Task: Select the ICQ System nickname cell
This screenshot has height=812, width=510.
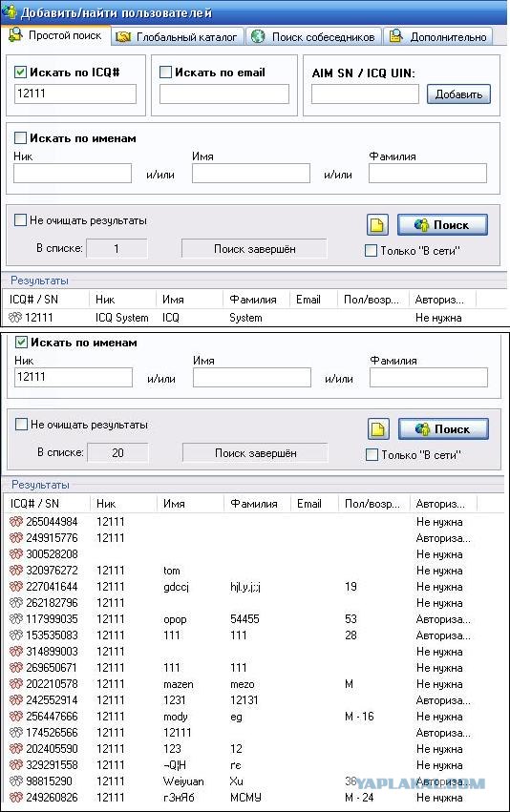Action: point(122,318)
